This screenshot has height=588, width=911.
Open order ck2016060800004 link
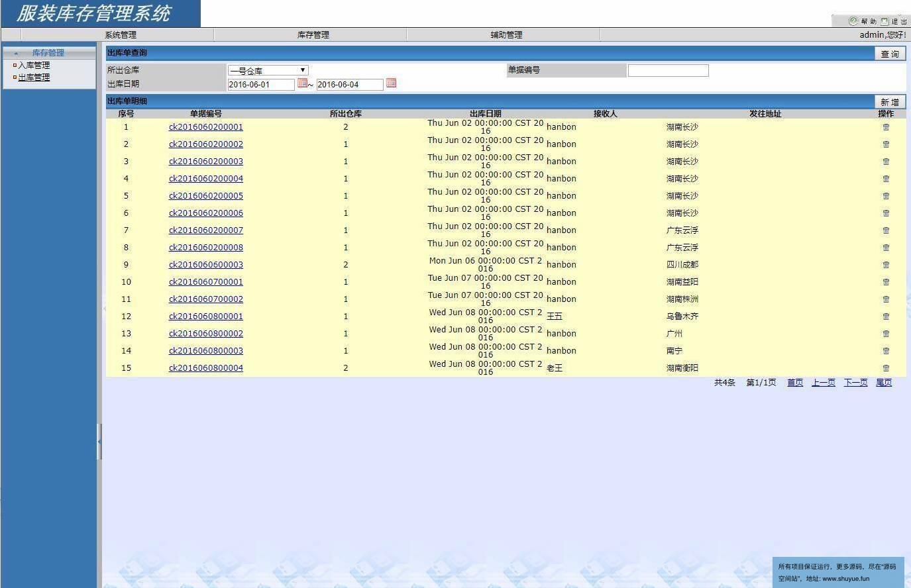tap(206, 368)
